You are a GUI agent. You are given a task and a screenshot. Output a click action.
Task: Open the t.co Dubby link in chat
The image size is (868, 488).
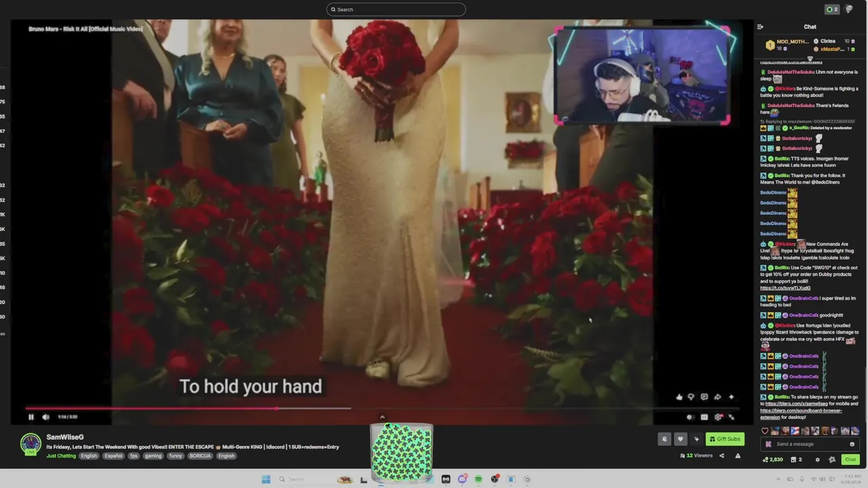[x=785, y=288]
